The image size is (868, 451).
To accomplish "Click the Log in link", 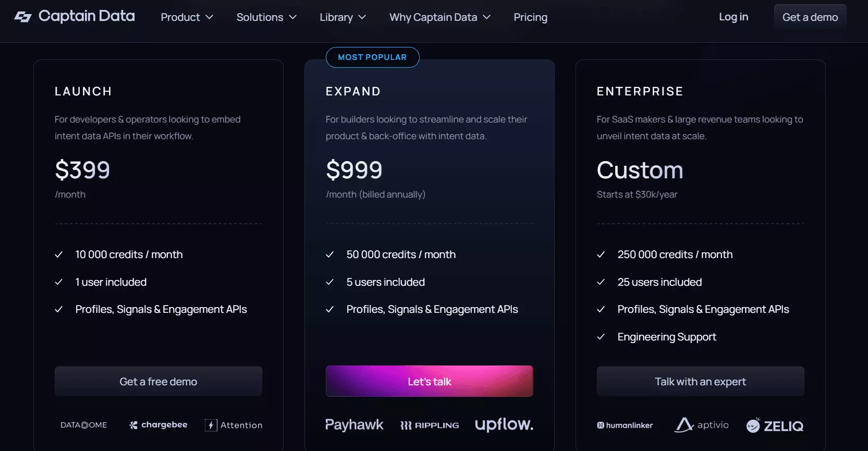I will pyautogui.click(x=733, y=17).
